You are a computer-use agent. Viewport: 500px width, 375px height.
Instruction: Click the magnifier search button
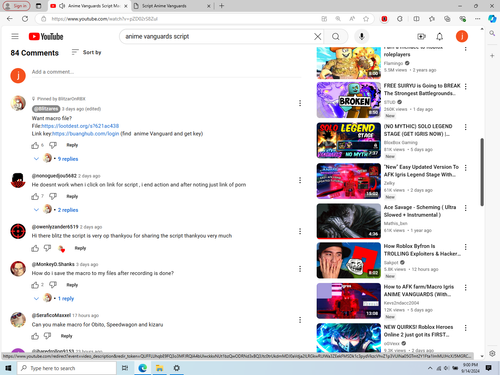pyautogui.click(x=336, y=36)
